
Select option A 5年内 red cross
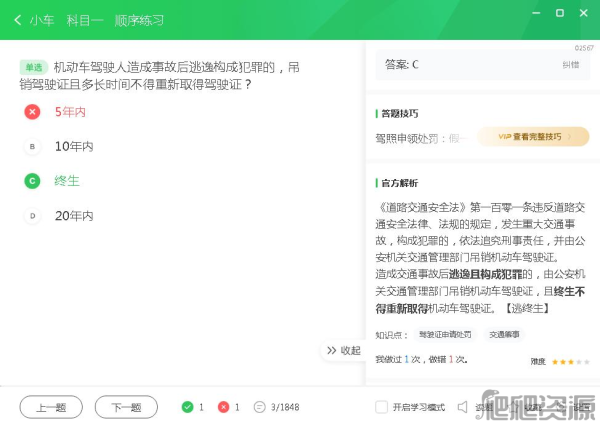[x=32, y=112]
